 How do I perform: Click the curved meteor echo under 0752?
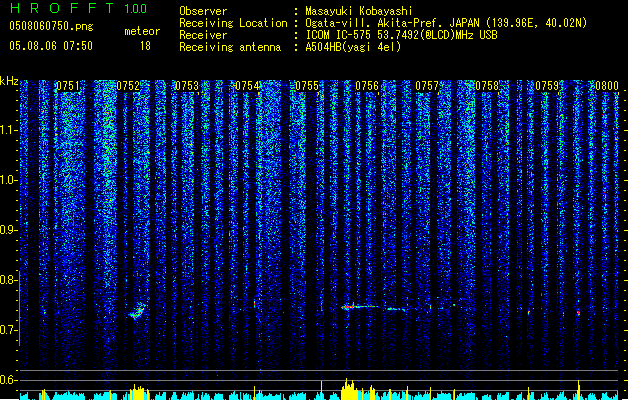tap(137, 311)
